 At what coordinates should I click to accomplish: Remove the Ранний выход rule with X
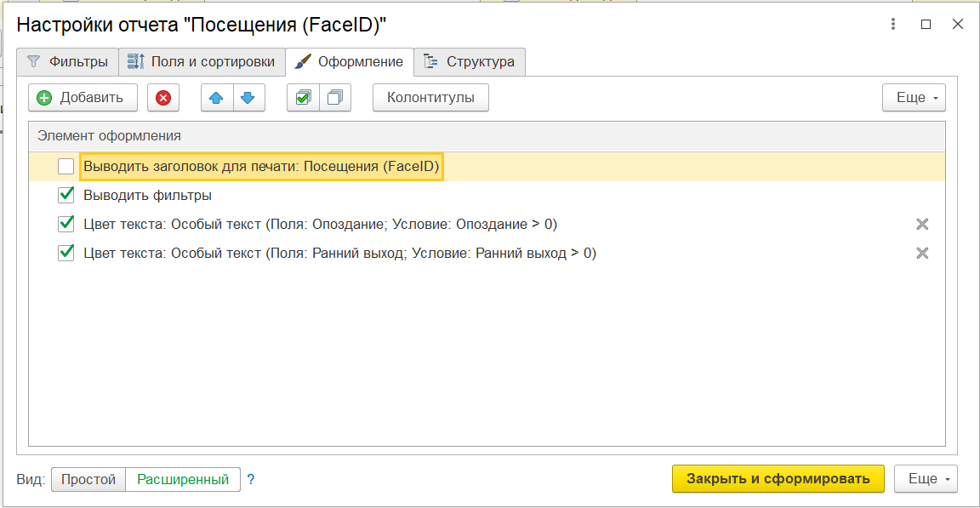click(921, 253)
